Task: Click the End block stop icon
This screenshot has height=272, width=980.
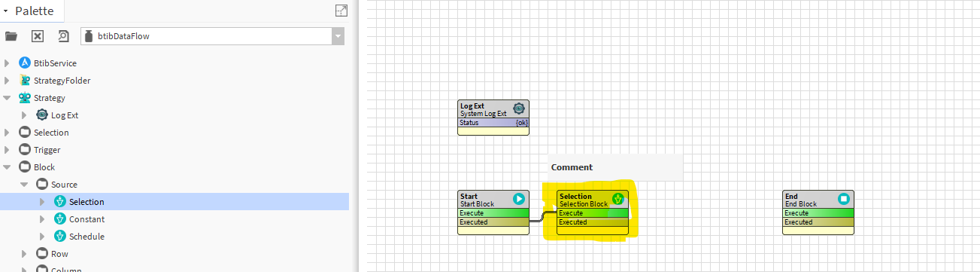Action: 844,199
